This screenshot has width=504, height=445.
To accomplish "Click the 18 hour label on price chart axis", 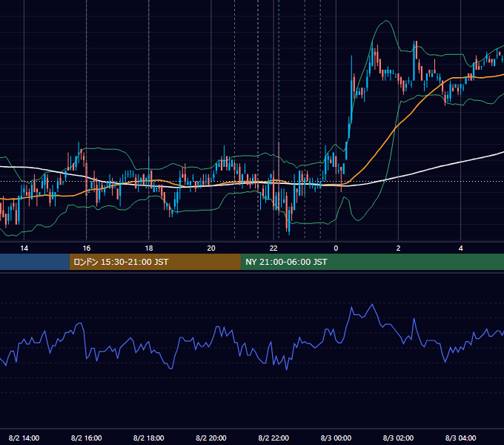I will (149, 248).
